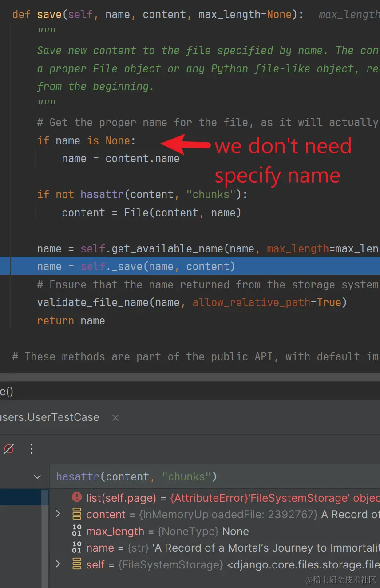Screen dimensions: 380x588
Task: Click the 'a proper File object' docstring line
Action: (x=208, y=69)
